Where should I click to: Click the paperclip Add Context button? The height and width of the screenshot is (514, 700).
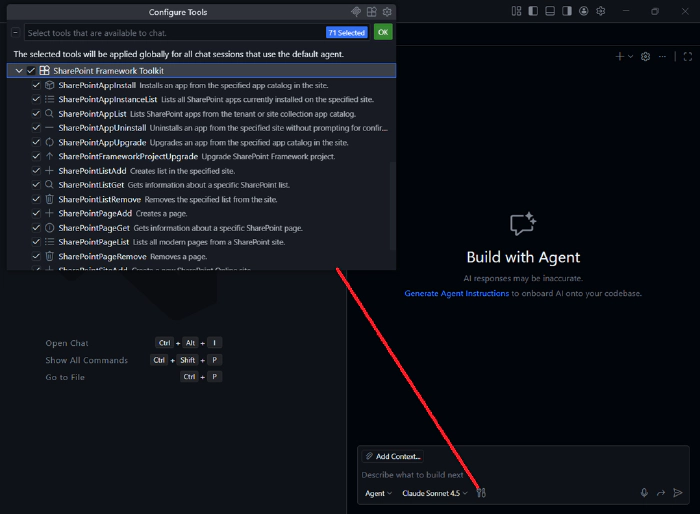393,456
